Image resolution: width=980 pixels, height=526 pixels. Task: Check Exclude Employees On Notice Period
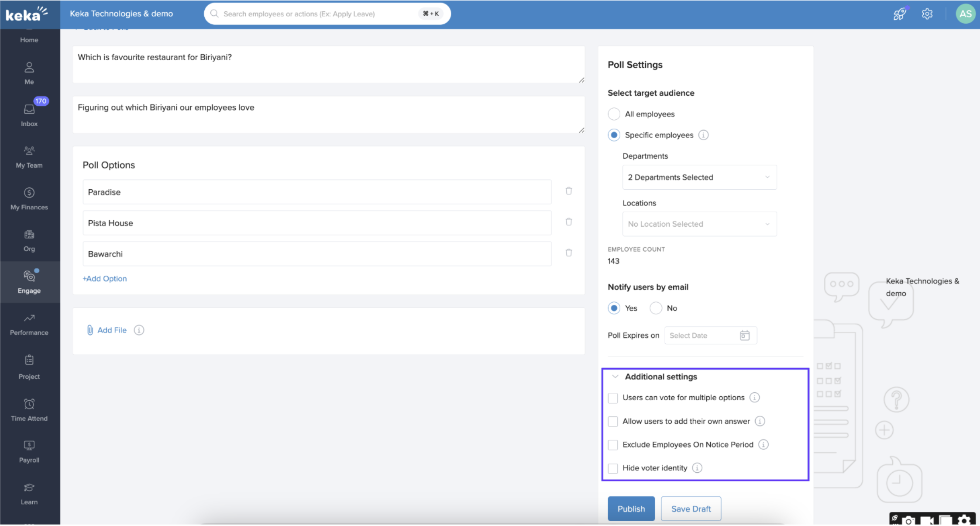[x=613, y=445]
